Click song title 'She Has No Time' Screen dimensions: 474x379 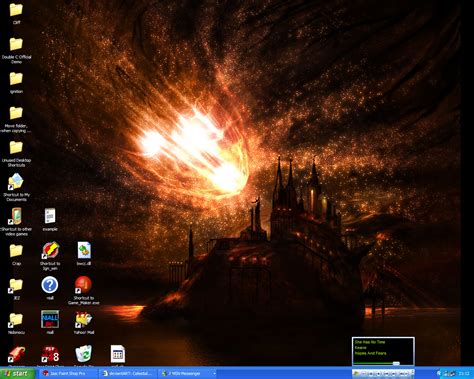(370, 342)
